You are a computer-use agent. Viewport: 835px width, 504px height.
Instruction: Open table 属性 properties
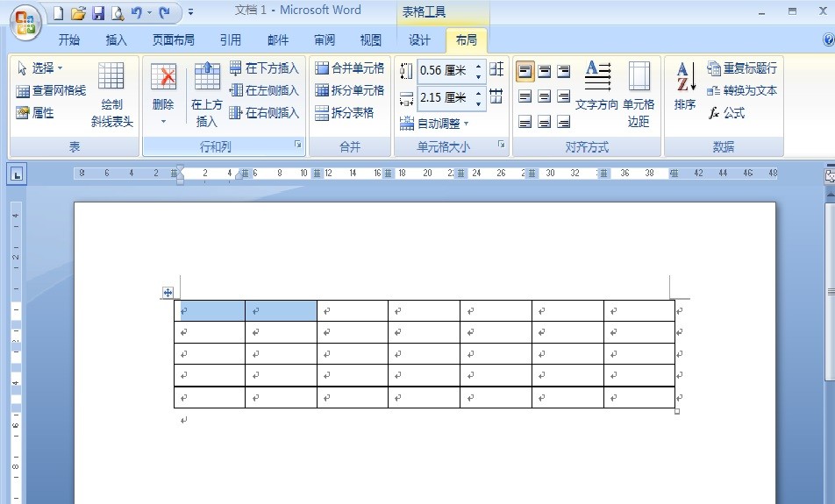35,113
